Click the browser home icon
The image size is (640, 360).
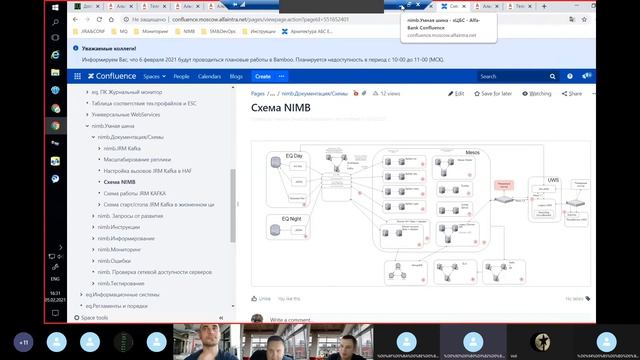[x=111, y=19]
